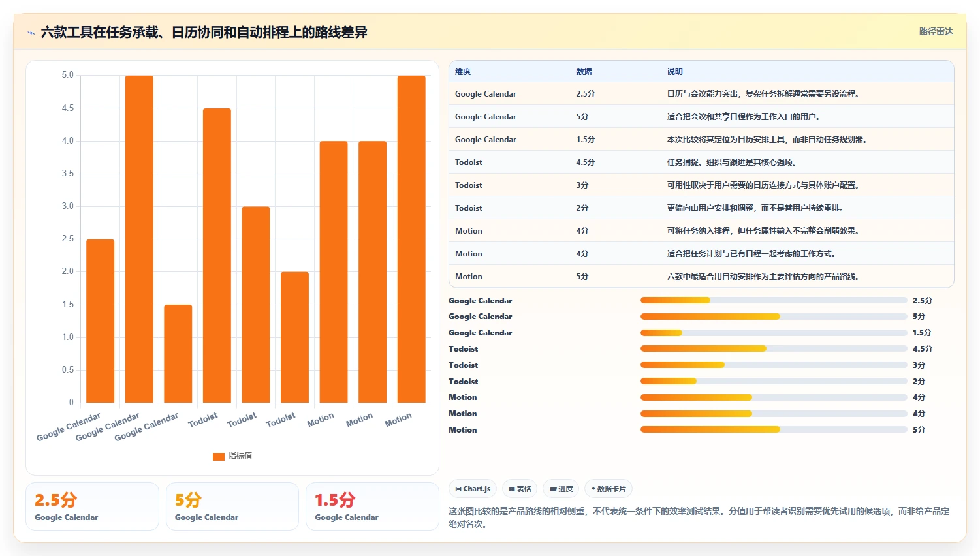This screenshot has width=980, height=556.
Task: Click the note 日历与会议能力突出
Action: coord(765,94)
